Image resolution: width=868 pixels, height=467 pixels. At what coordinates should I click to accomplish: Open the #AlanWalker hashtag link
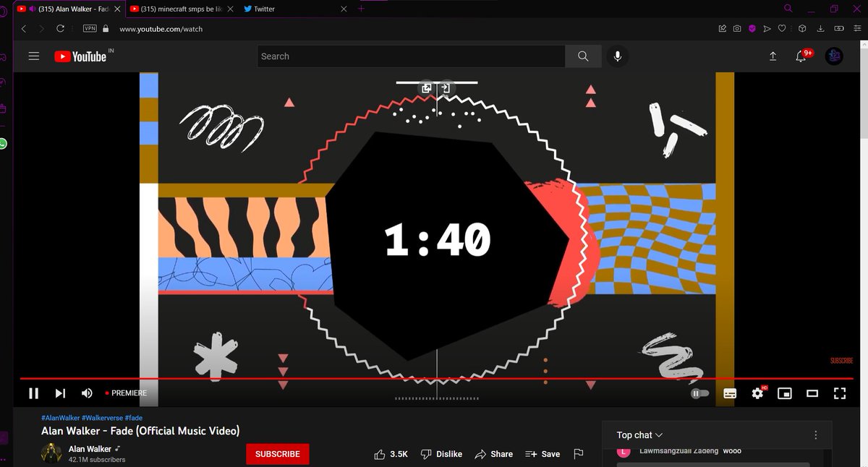tap(60, 418)
